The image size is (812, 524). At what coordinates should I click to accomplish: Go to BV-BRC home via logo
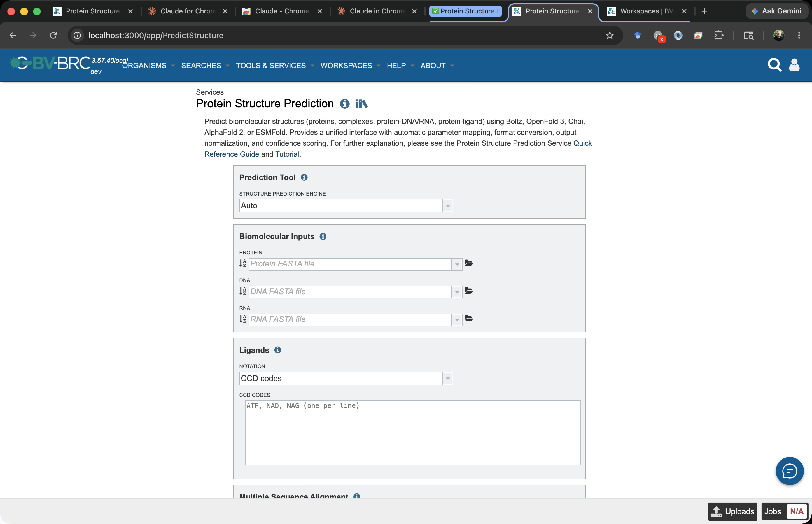(50, 63)
